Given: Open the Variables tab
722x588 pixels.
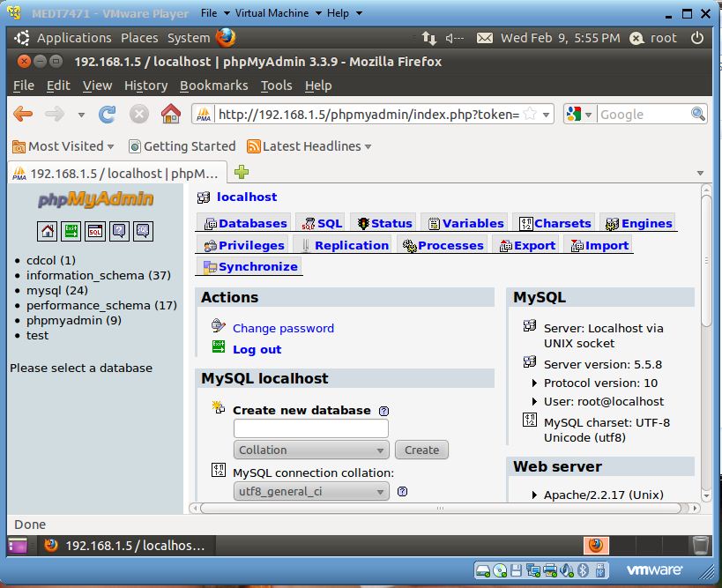Looking at the screenshot, I should click(465, 223).
